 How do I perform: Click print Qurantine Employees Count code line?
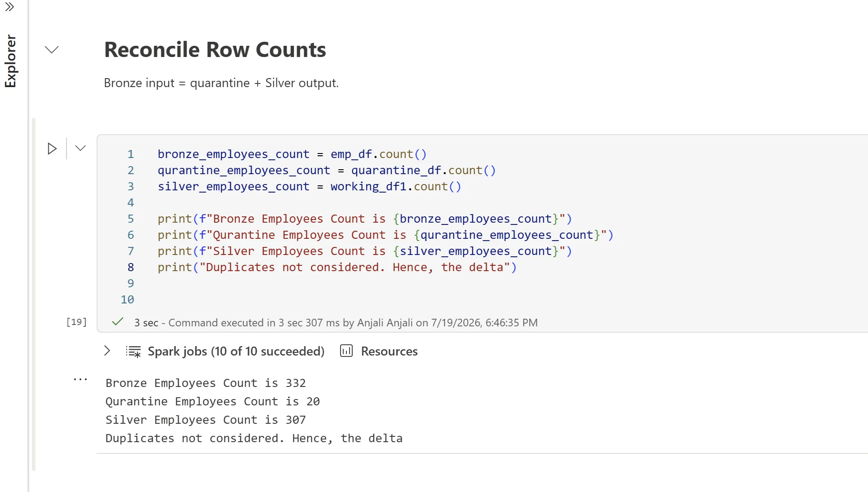point(385,235)
